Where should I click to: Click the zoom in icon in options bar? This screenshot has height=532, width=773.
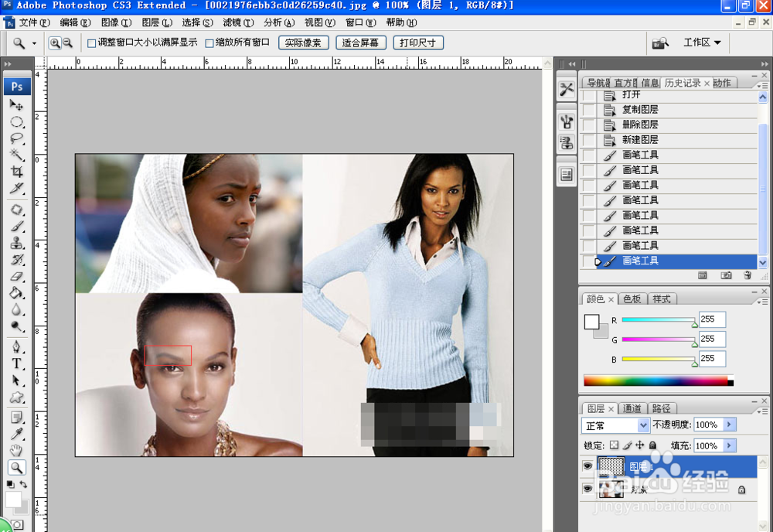pos(55,43)
